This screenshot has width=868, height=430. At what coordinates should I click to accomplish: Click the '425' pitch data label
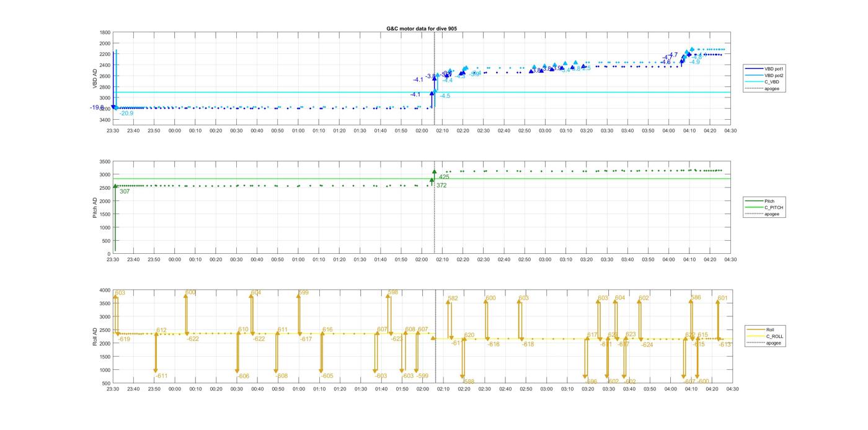(444, 177)
